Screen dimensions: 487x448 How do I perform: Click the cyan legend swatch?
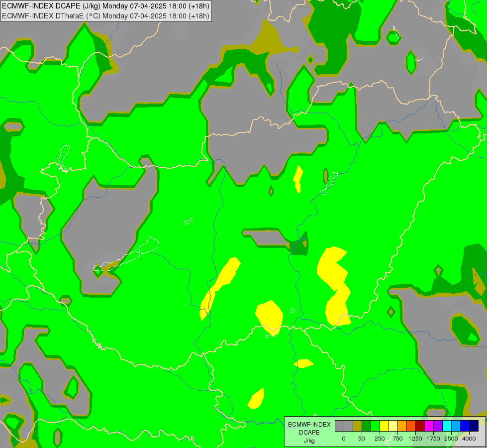pos(447,426)
